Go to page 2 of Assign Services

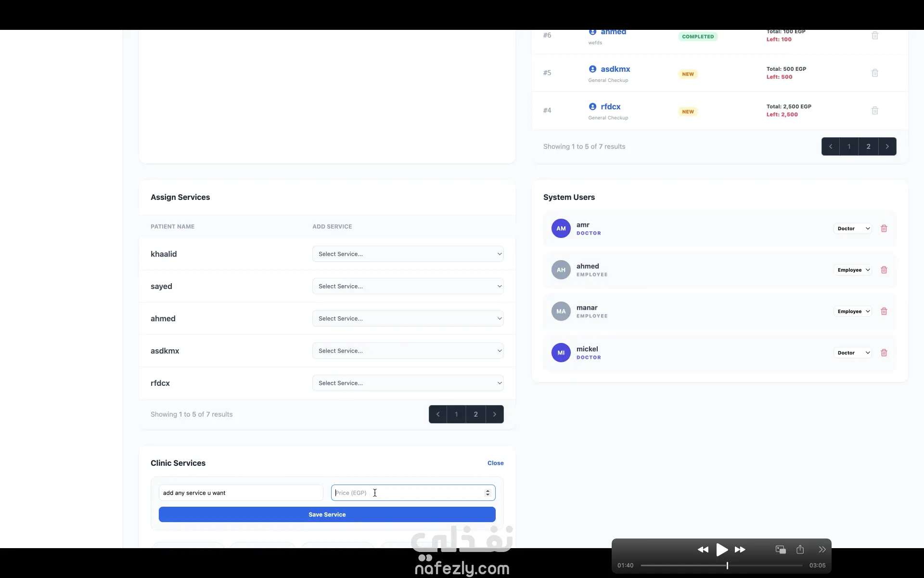475,414
